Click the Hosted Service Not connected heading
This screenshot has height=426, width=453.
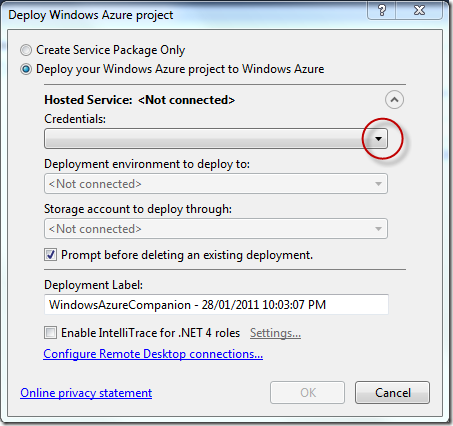(140, 100)
